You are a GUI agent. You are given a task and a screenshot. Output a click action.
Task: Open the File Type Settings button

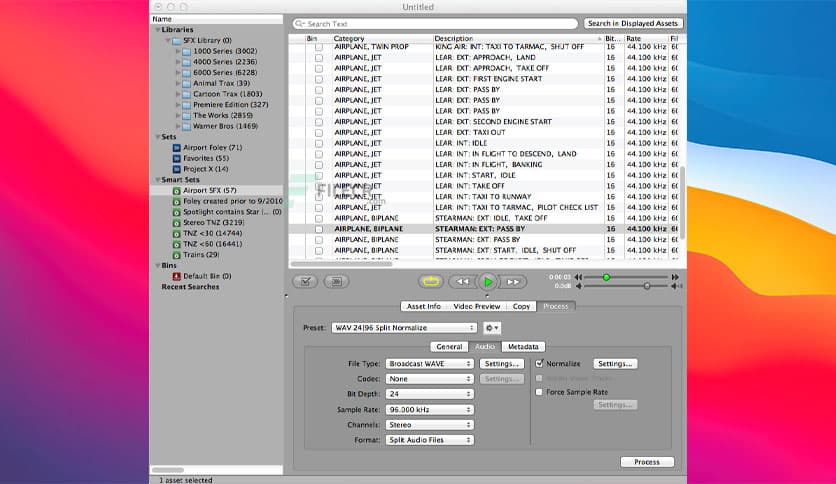click(502, 364)
